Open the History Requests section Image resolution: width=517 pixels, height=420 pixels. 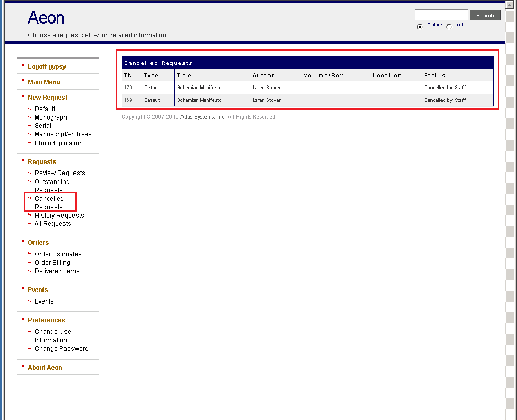[59, 215]
